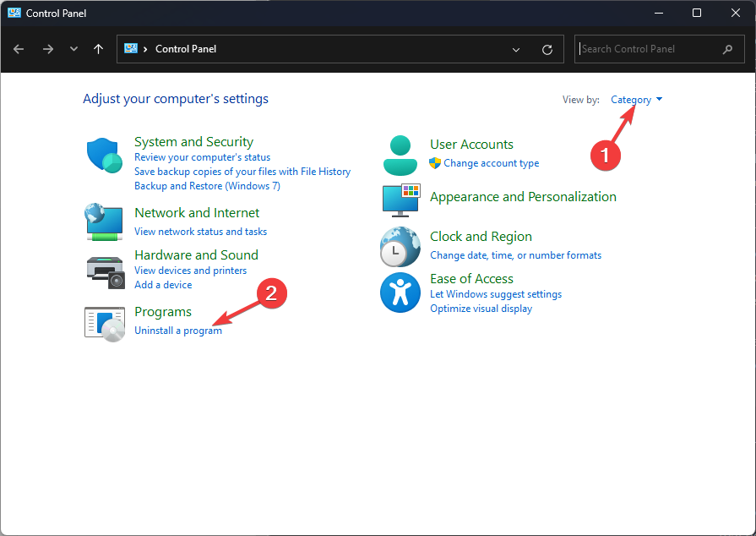Open Save backup copies with File History
This screenshot has width=756, height=536.
pos(242,172)
